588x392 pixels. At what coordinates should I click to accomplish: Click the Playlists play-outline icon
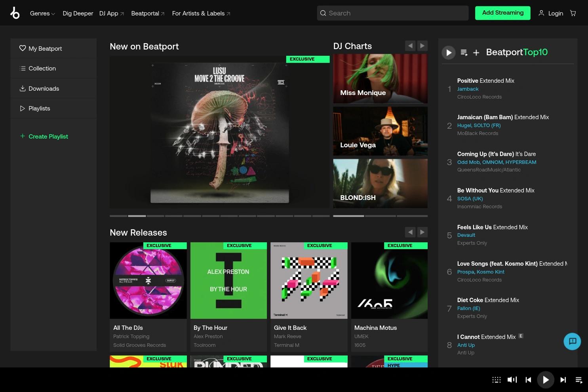[x=23, y=108]
